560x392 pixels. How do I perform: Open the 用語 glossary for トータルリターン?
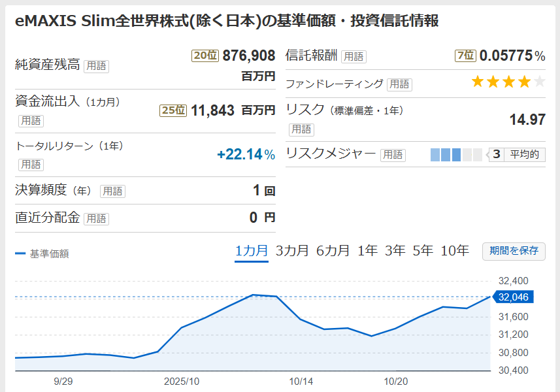31,165
